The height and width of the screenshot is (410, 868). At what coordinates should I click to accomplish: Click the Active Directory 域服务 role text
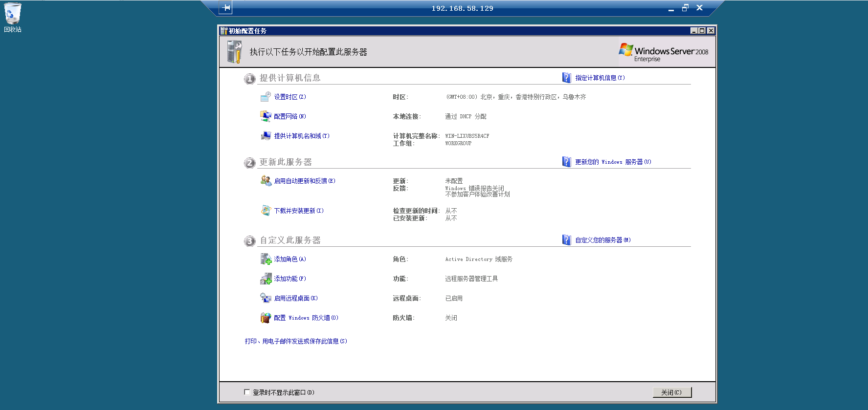pos(479,259)
